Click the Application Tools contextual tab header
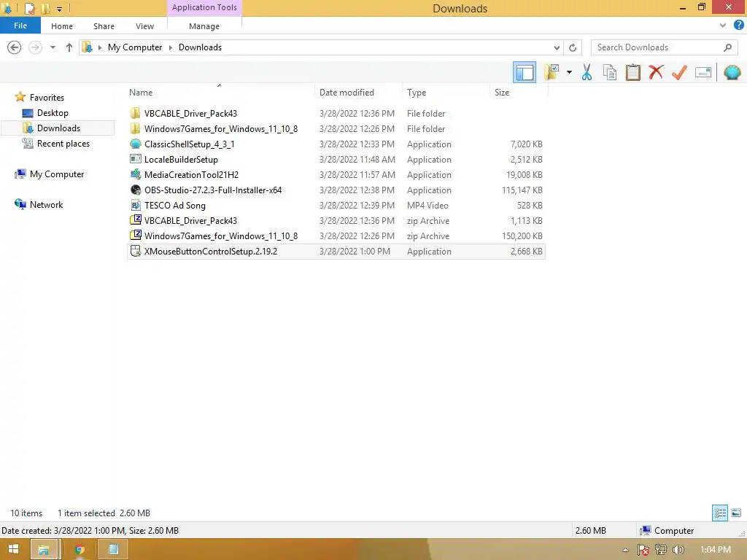This screenshot has width=747, height=560. coord(204,7)
